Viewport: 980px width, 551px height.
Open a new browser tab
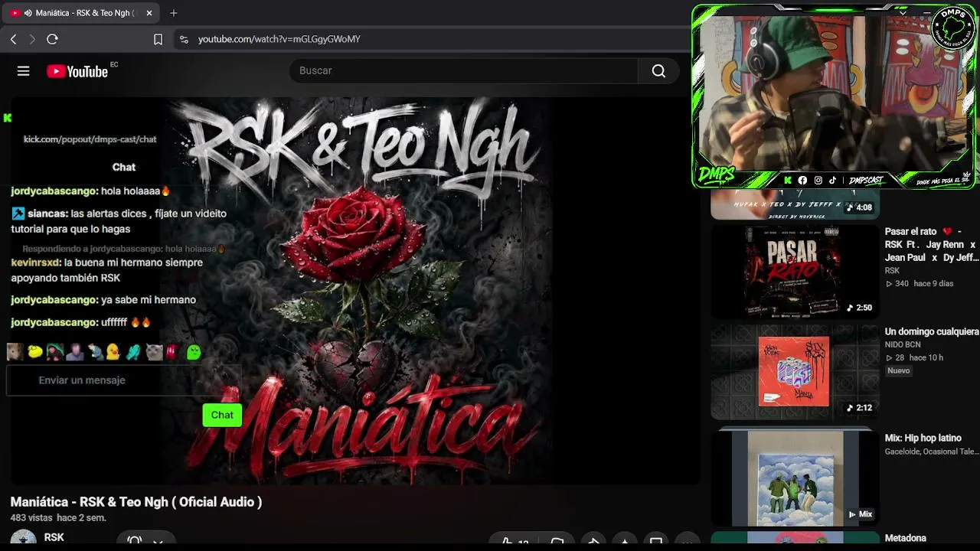[174, 13]
